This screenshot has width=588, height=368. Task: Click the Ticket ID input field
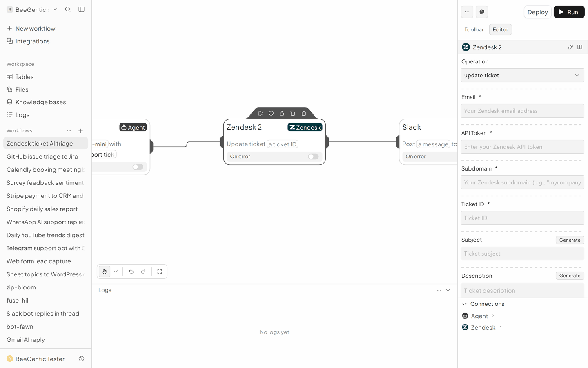(x=522, y=218)
